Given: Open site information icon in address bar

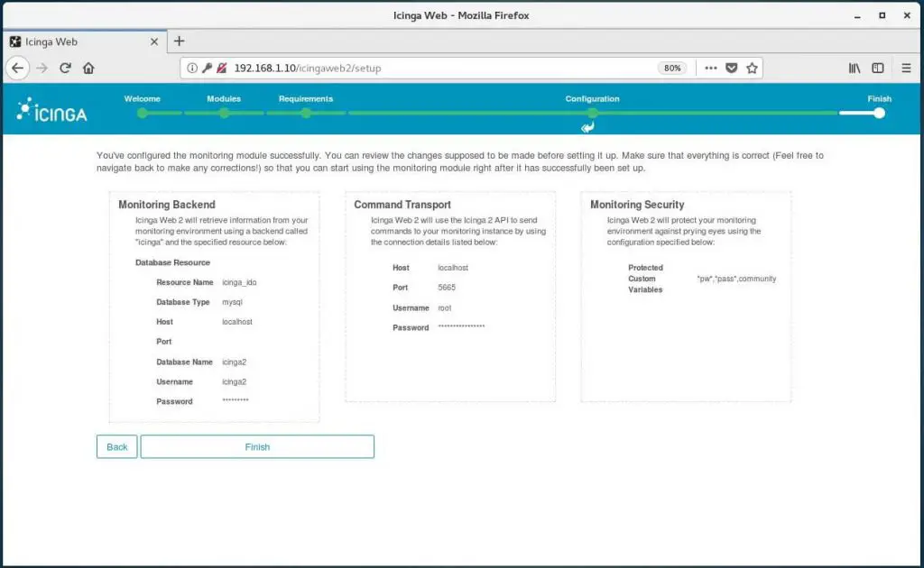Looking at the screenshot, I should tap(192, 69).
